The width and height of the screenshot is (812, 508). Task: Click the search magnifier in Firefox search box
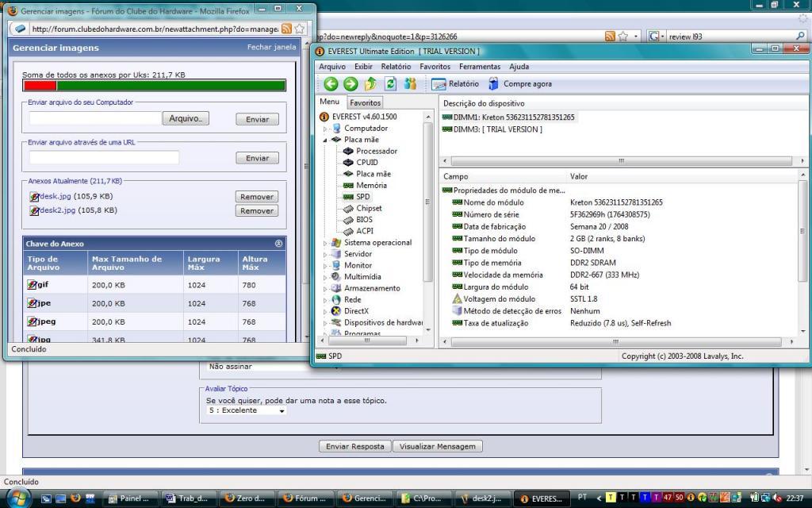click(x=801, y=37)
